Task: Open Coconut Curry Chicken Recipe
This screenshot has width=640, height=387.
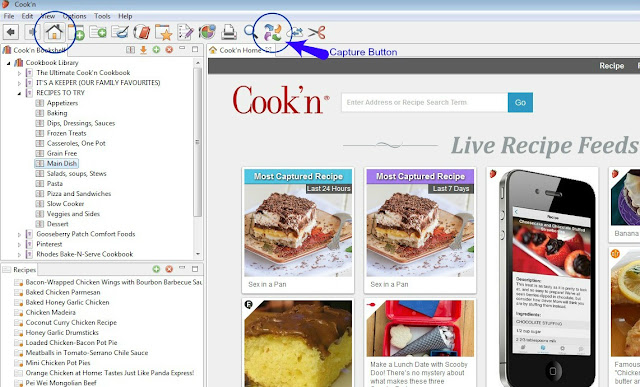Action: click(x=71, y=322)
